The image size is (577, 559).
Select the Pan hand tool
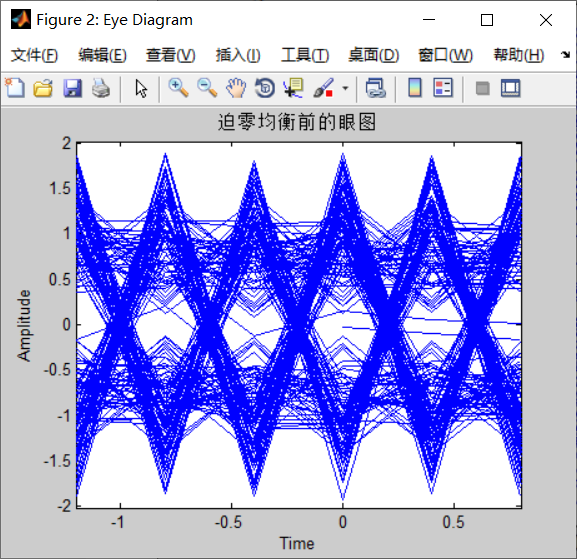coord(236,88)
